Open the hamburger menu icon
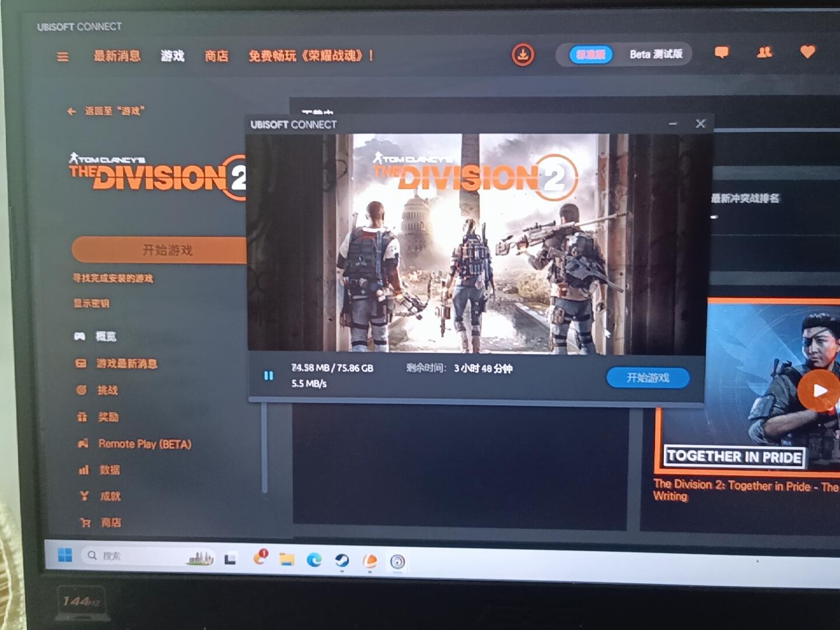The width and height of the screenshot is (840, 630). point(62,57)
